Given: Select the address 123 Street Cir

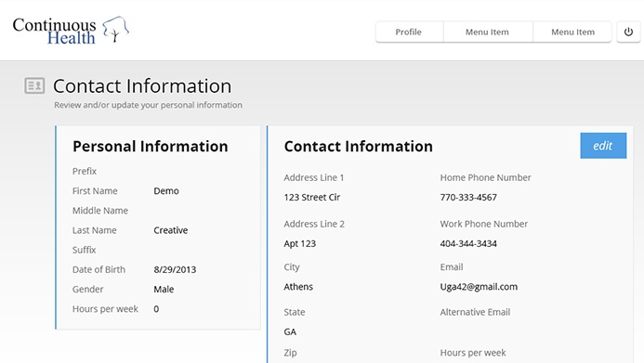Looking at the screenshot, I should (312, 198).
